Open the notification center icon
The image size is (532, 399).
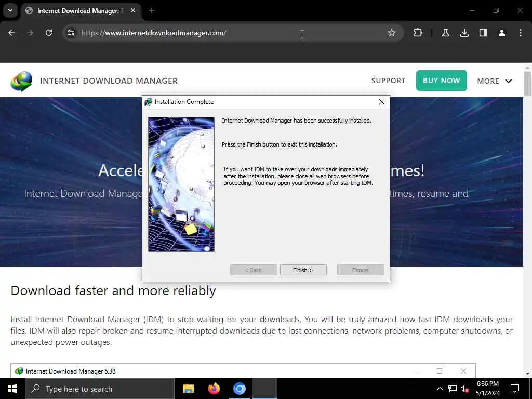tap(515, 389)
